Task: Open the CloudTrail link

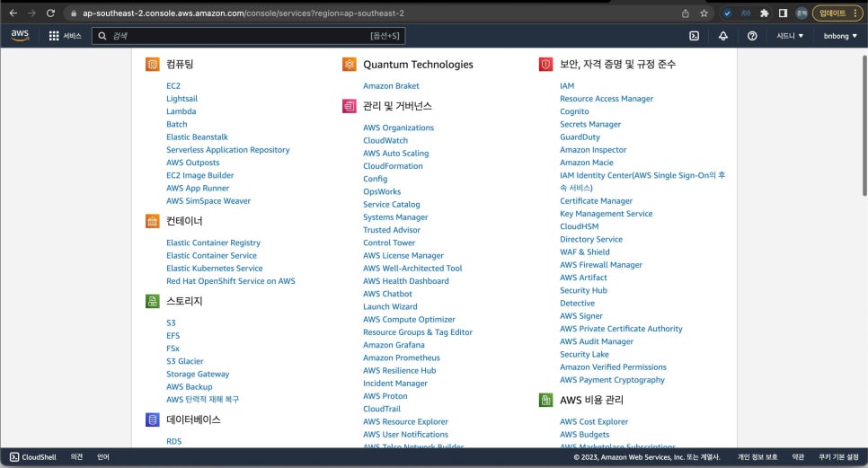Action: (381, 409)
